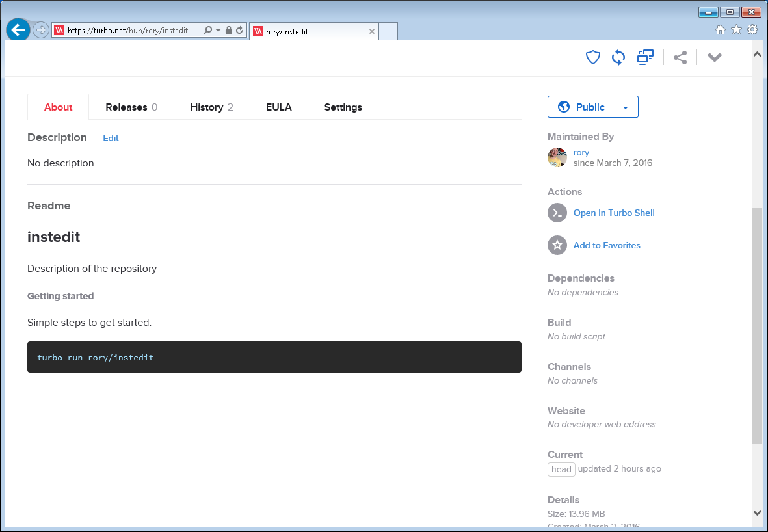Viewport: 768px width, 532px height.
Task: Click 'No dependencies' text
Action: [x=583, y=293]
